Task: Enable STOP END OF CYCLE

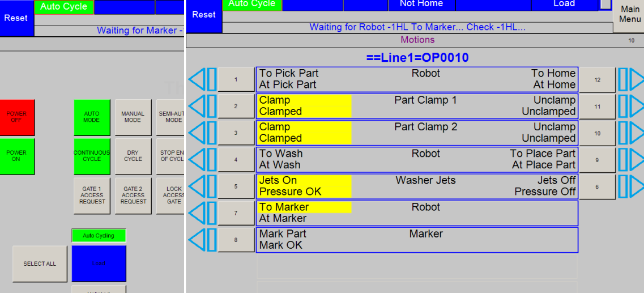Action: 170,156
